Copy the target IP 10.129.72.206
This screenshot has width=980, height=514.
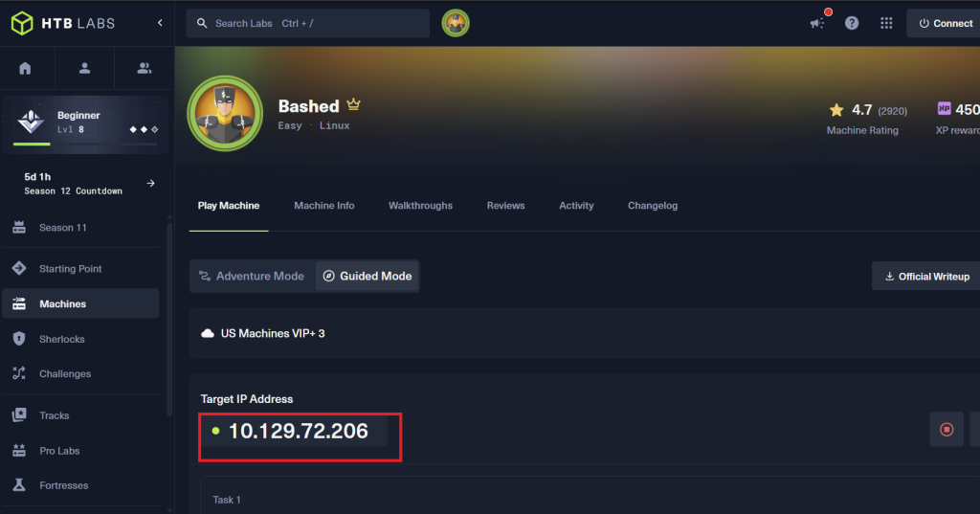pos(299,431)
